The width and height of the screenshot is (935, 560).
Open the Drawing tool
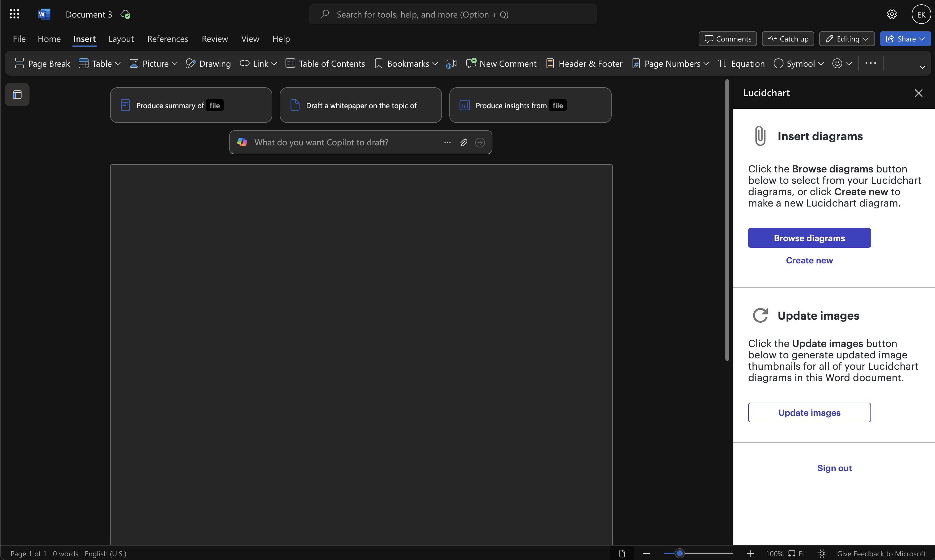click(208, 63)
